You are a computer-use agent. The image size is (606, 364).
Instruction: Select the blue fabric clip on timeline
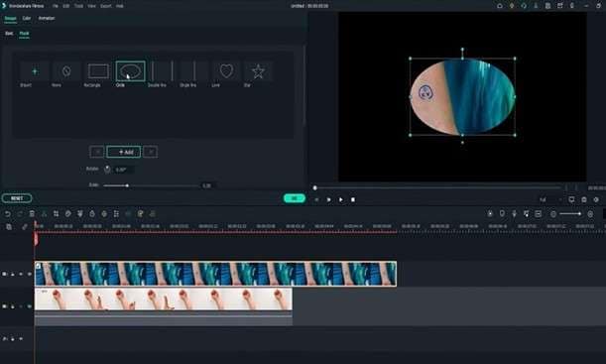click(215, 274)
